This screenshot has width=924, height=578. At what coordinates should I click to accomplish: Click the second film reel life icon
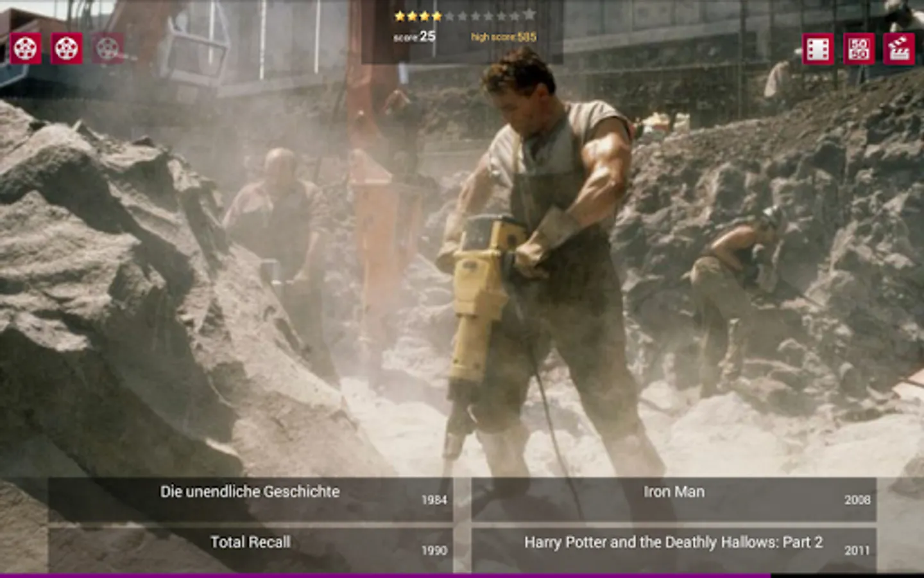tap(67, 49)
